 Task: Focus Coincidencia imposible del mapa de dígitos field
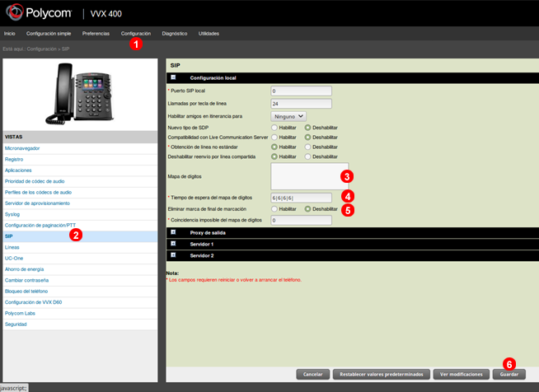point(301,220)
